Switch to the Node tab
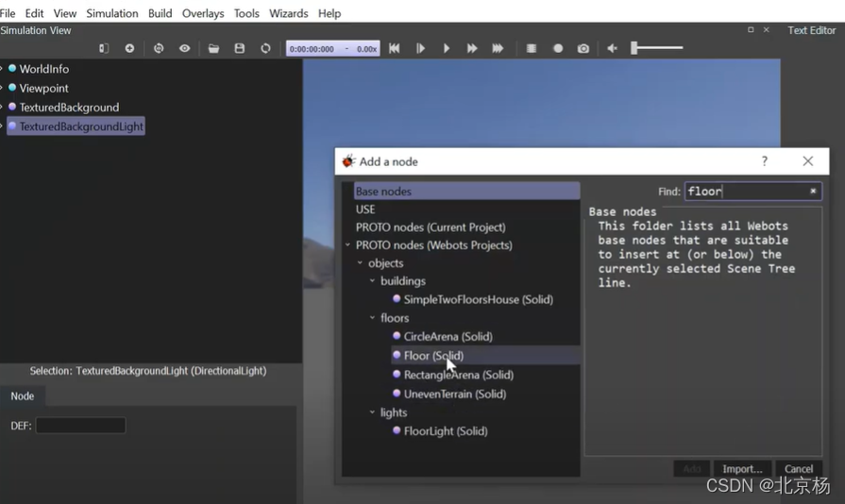845x504 pixels. coord(22,395)
